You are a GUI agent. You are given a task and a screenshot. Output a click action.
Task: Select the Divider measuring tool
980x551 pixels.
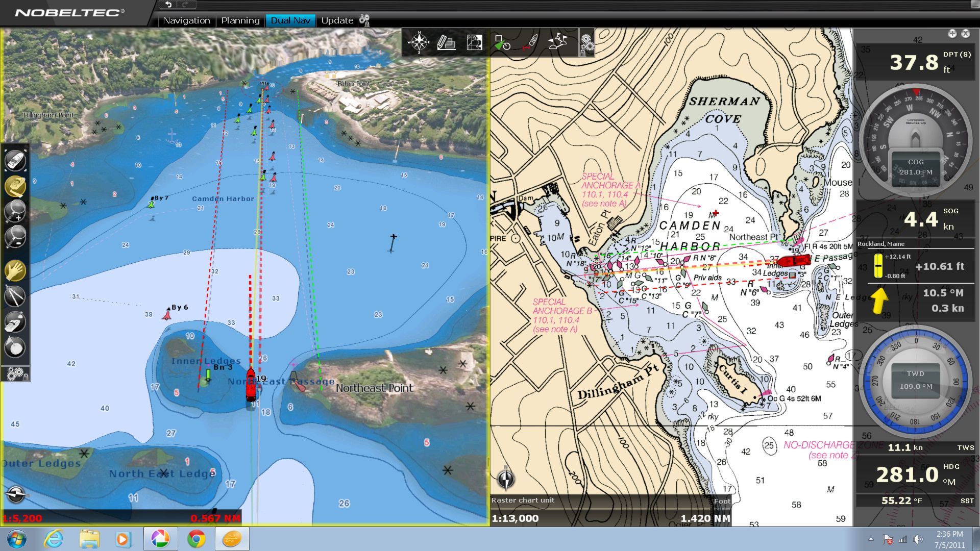(x=15, y=296)
